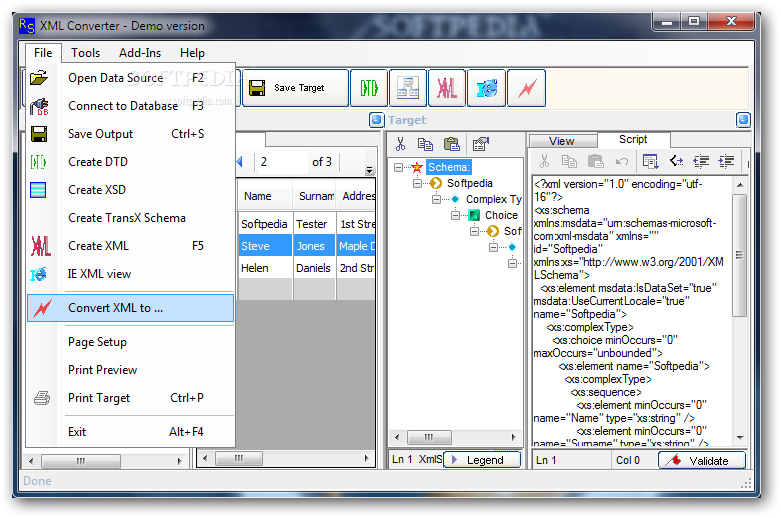This screenshot has width=781, height=518.
Task: Choose Print Preview menu entry
Action: point(130,370)
